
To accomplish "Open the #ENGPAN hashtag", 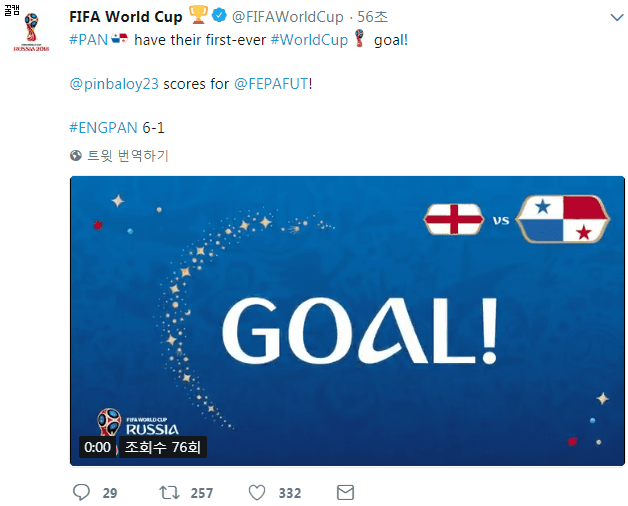I will 103,128.
